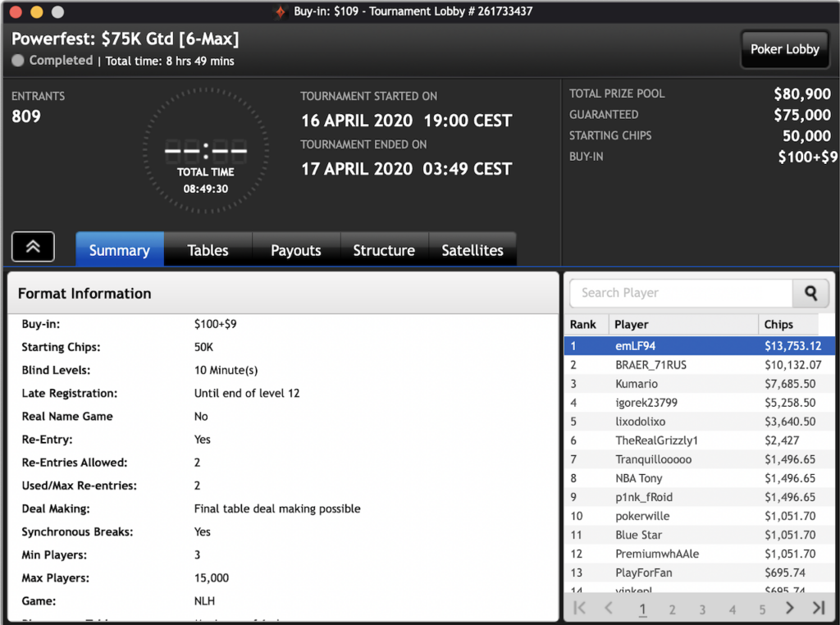Screen dimensions: 840x625
Task: Go to page 5 of results
Action: tap(762, 609)
